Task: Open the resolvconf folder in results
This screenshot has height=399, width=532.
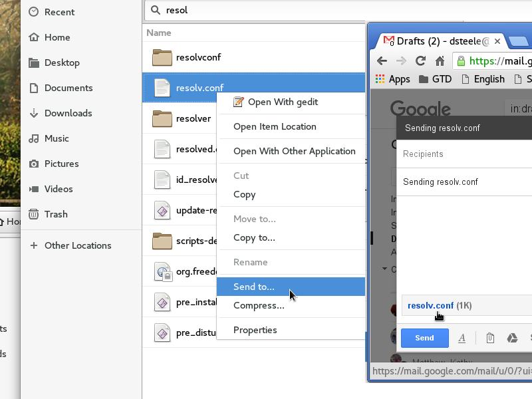Action: point(198,57)
